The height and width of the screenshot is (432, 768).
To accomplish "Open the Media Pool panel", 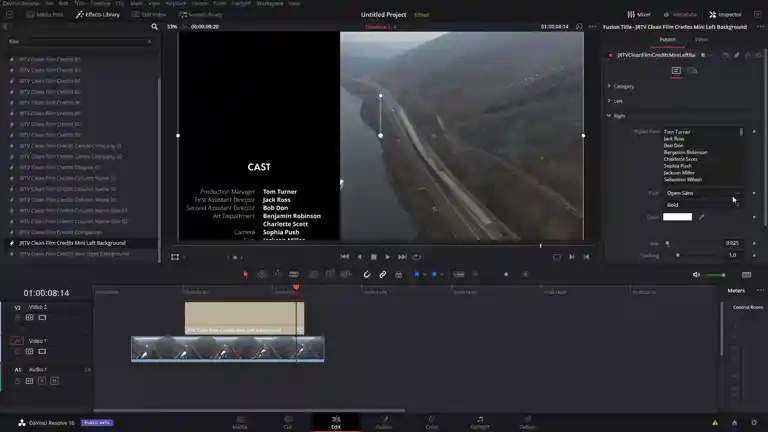I will (x=45, y=15).
